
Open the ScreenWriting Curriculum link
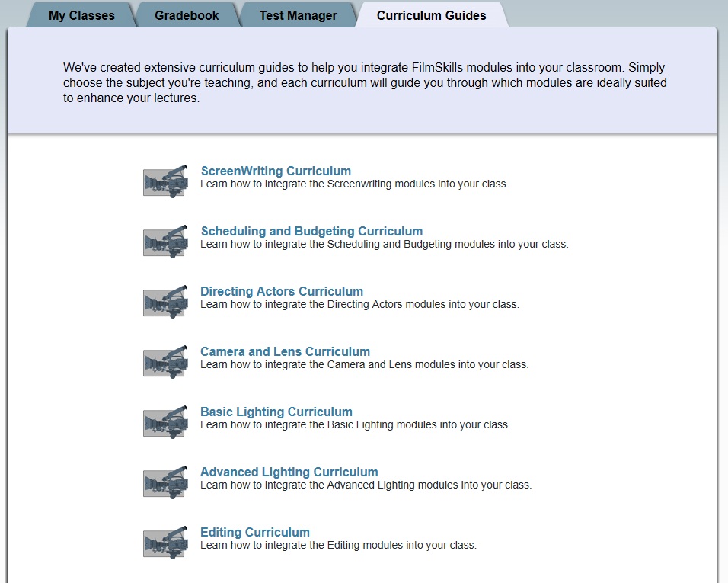pyautogui.click(x=276, y=171)
